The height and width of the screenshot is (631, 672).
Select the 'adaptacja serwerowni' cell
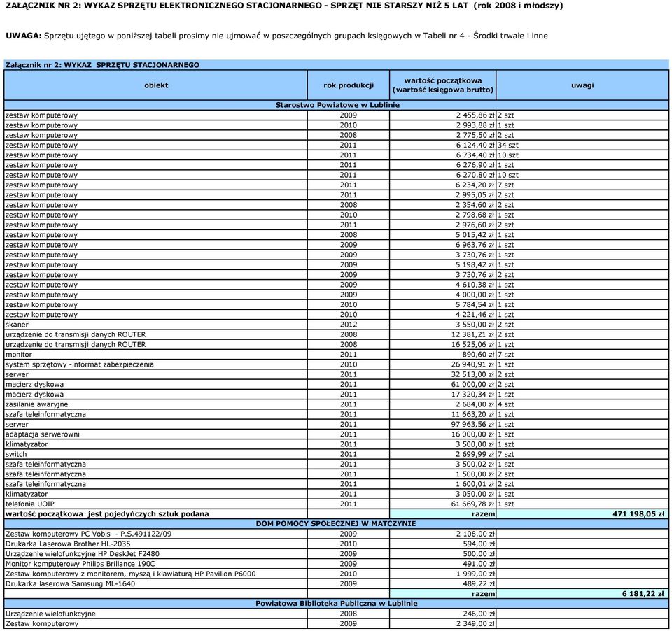point(156,434)
